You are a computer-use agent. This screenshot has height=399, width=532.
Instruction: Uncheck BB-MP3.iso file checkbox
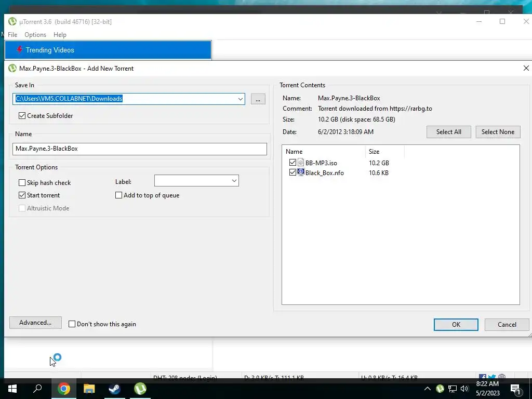click(292, 163)
